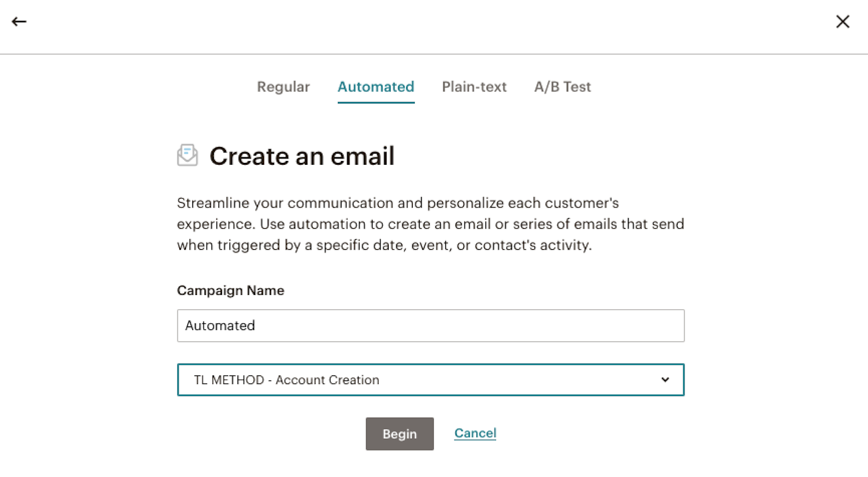The height and width of the screenshot is (477, 868).
Task: Click the Cancel link
Action: pos(475,433)
